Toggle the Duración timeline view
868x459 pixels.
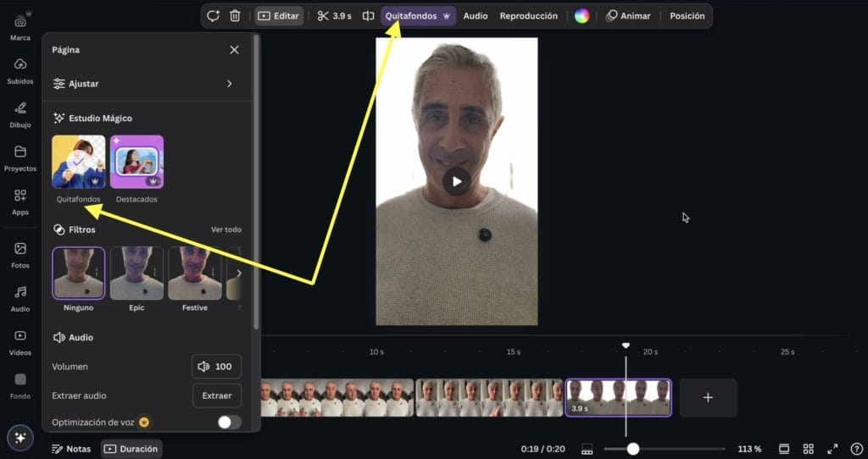[x=131, y=449]
